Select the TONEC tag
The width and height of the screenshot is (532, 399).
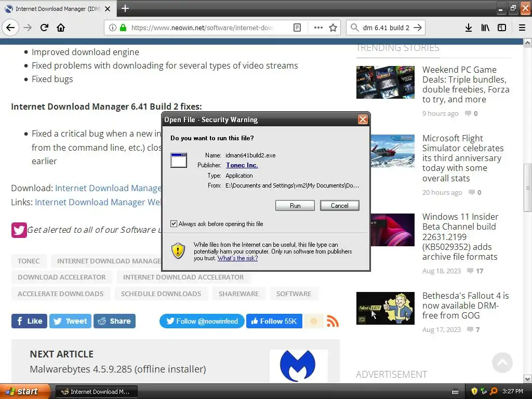[x=29, y=261]
